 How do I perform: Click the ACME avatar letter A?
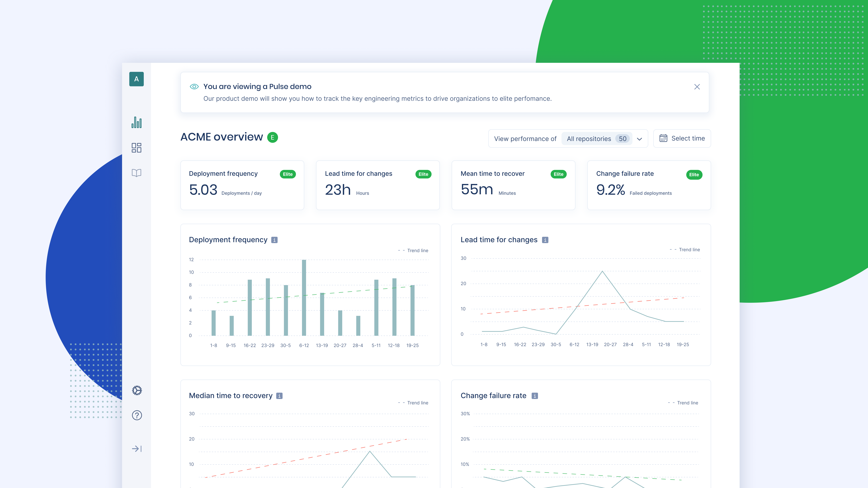pos(137,79)
